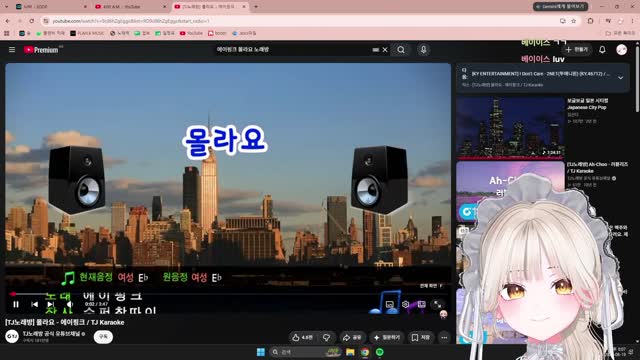640x360 pixels.
Task: Open the more actions three-dot menu
Action: pos(444,338)
